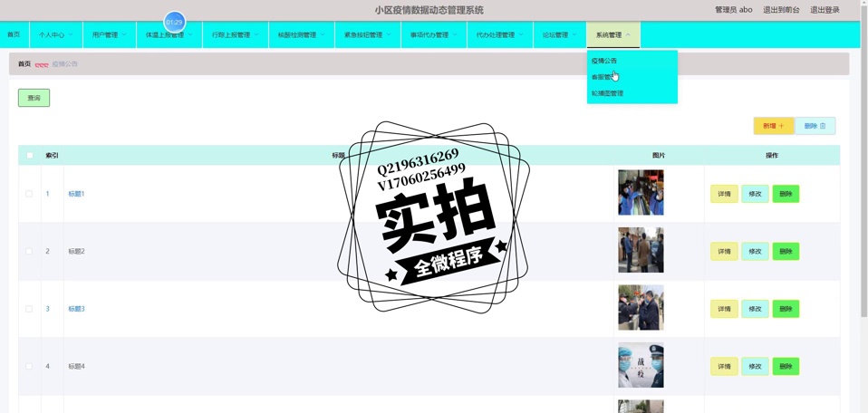Screen dimensions: 868x413
Task: Select the checkbox for row 3
Action: 29,309
